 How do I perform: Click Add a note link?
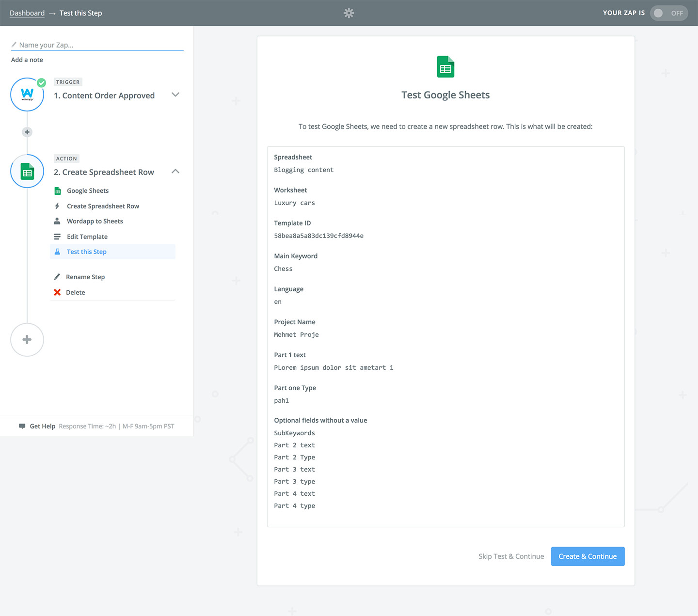27,60
